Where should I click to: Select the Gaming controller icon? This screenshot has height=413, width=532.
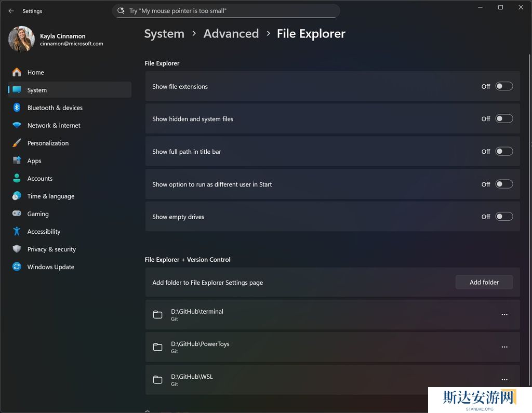point(17,214)
